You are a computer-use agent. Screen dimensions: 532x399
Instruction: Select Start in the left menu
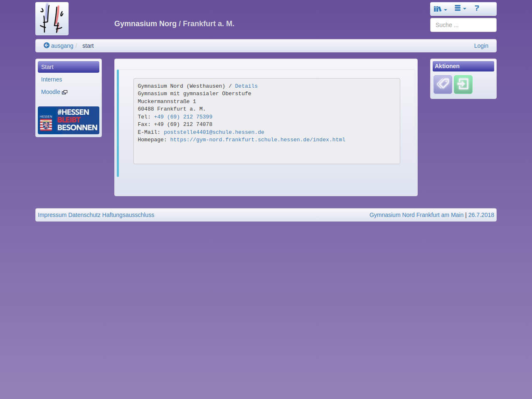pos(69,67)
